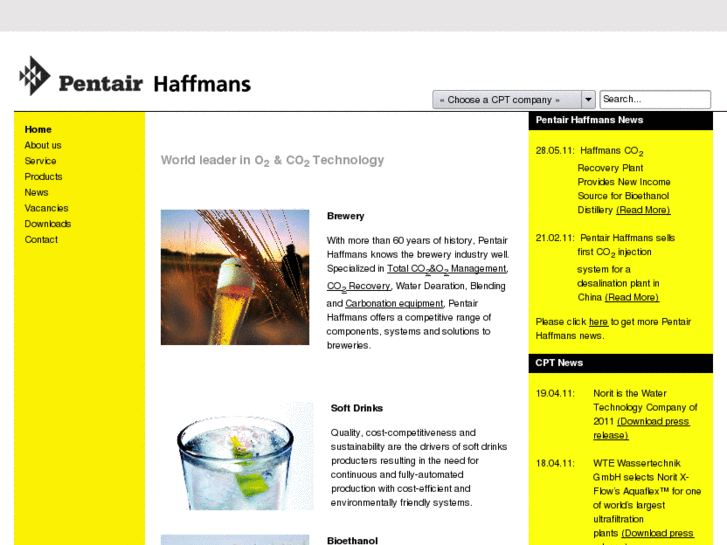Click the Soft Drinks heading
The height and width of the screenshot is (545, 727).
pyautogui.click(x=357, y=408)
